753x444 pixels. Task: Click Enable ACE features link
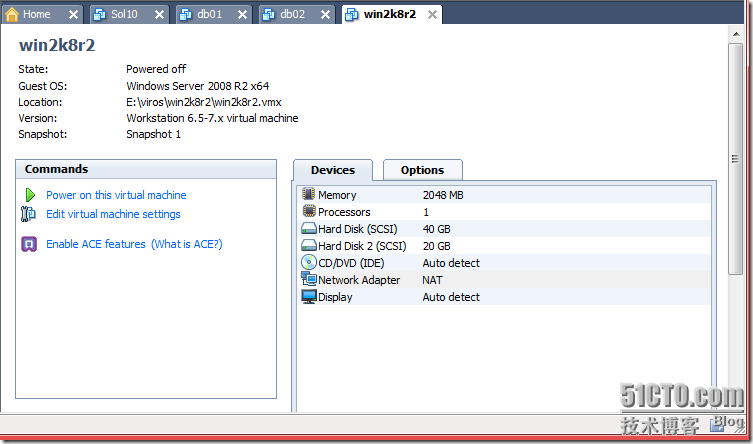click(96, 244)
